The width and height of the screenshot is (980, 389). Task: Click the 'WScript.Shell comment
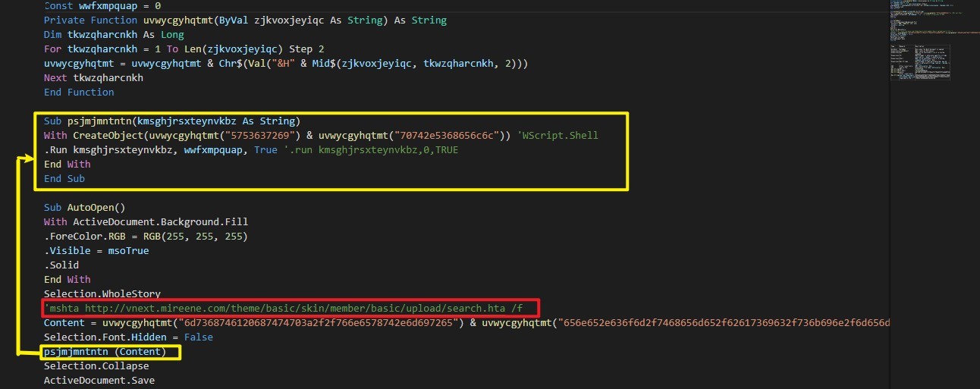[557, 135]
